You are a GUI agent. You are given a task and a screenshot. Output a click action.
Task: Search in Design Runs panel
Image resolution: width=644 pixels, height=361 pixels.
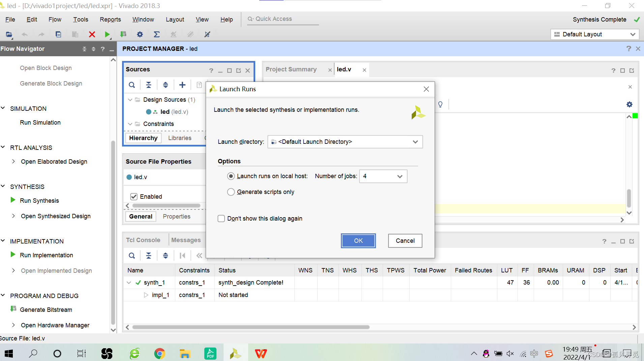tap(132, 256)
